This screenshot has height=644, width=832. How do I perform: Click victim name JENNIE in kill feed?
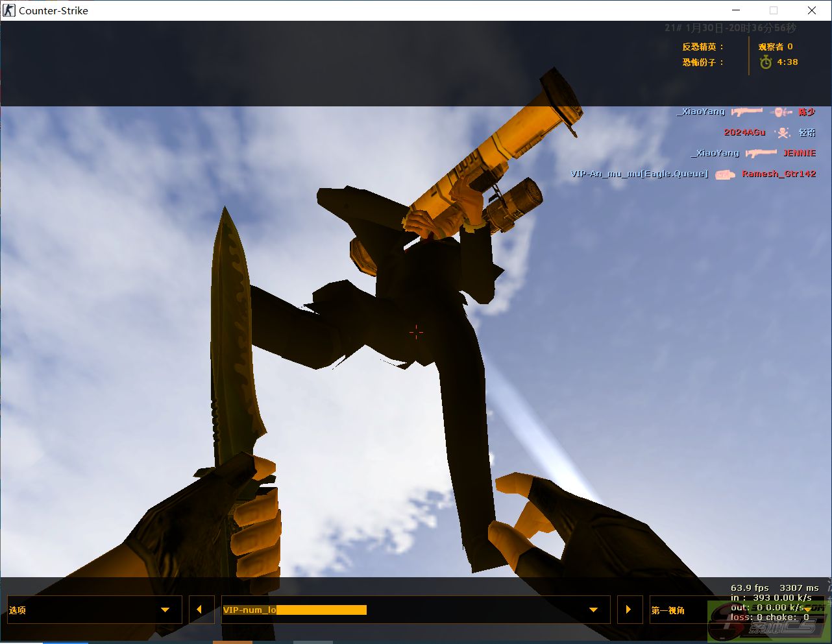800,153
